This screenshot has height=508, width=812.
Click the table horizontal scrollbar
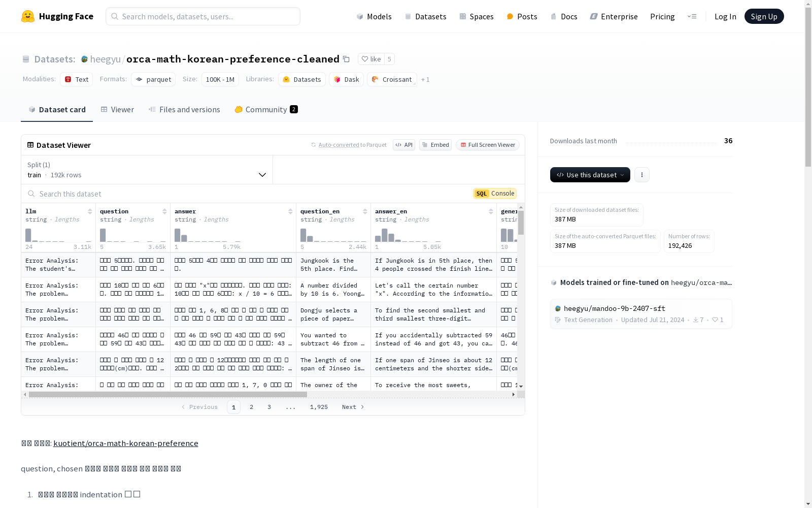pos(168,394)
